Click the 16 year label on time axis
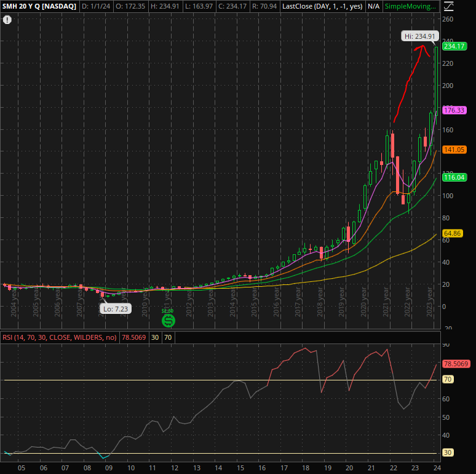The image size is (476, 474). pos(262,468)
